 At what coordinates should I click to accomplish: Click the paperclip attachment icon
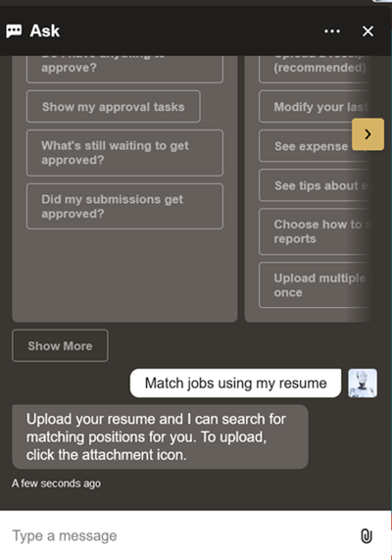click(x=367, y=535)
